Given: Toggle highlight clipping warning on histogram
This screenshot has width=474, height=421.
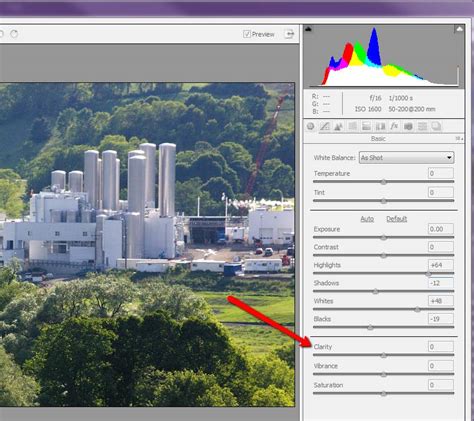Looking at the screenshot, I should 459,29.
